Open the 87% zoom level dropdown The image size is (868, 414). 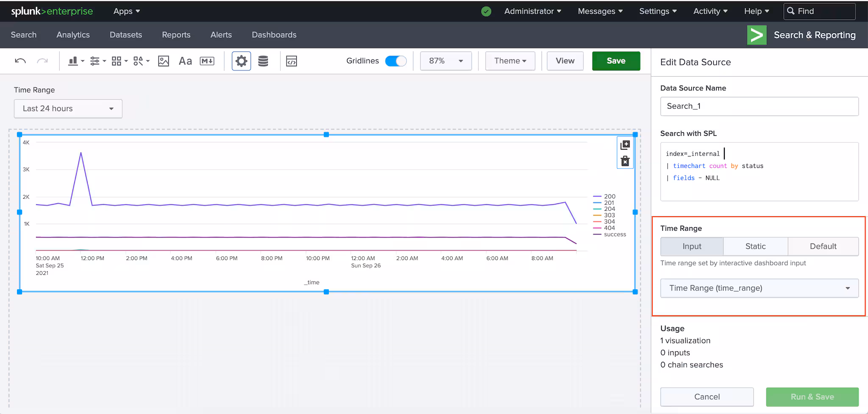(x=445, y=61)
